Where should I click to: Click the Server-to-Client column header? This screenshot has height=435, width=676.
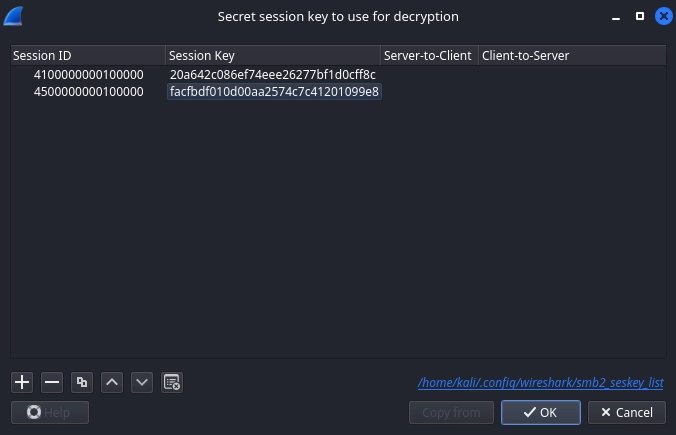[428, 56]
